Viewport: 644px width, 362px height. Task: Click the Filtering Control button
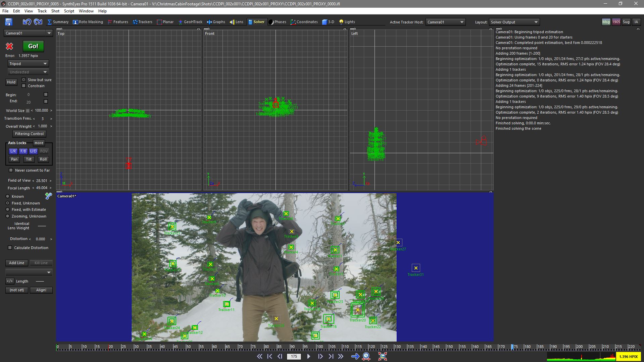29,134
